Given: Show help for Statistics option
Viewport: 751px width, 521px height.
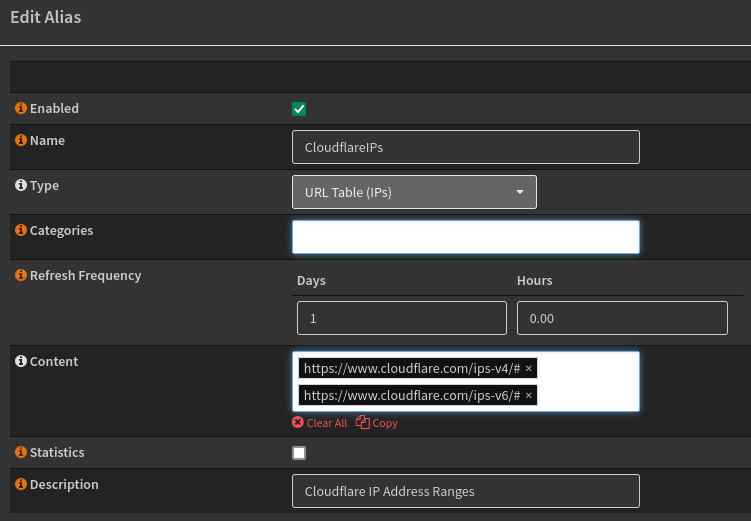Looking at the screenshot, I should [21, 452].
